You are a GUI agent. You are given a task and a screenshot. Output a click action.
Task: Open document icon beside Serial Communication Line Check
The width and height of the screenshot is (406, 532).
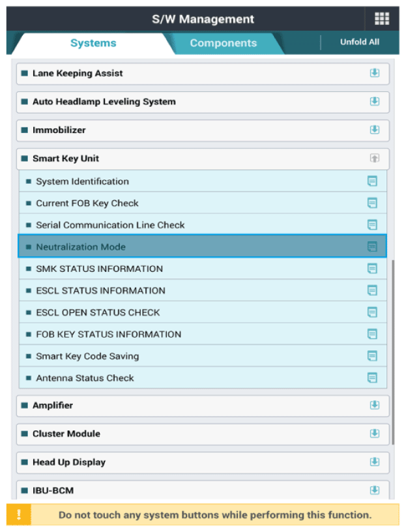click(372, 225)
